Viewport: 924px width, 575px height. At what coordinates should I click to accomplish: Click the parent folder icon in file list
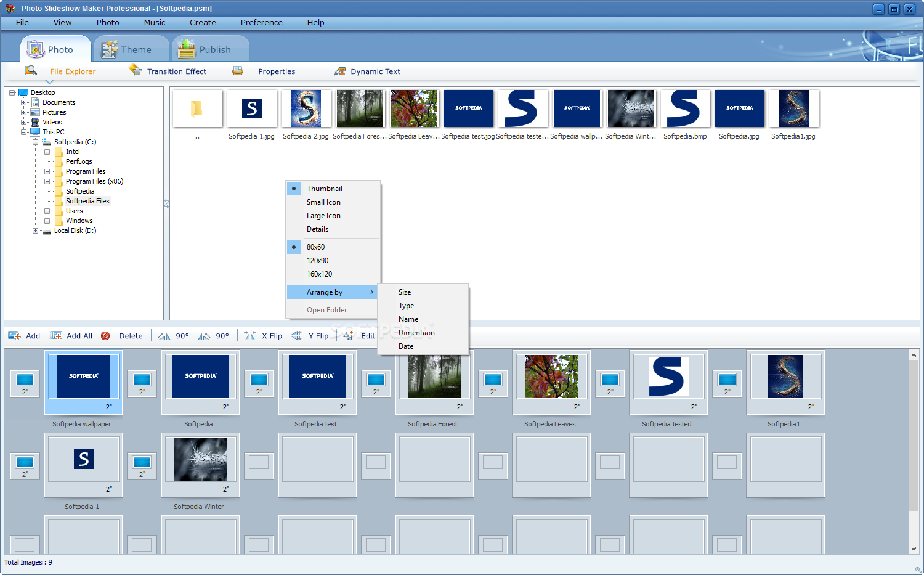point(197,108)
